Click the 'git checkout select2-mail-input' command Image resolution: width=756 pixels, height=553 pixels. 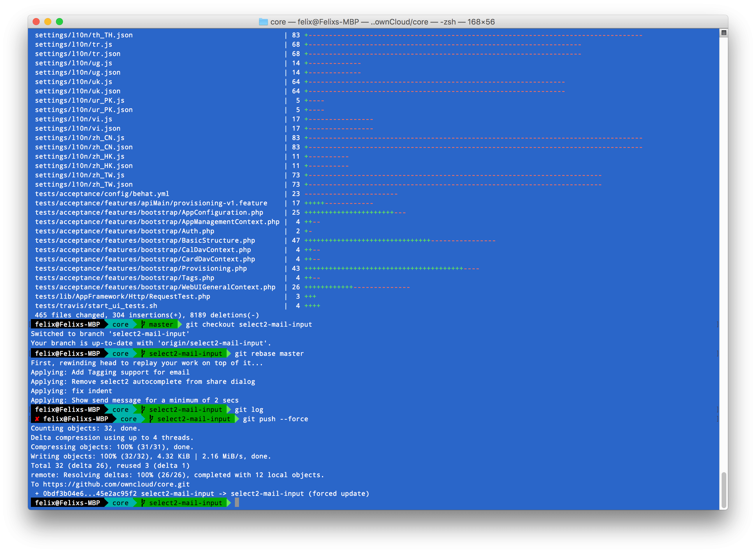tap(249, 324)
